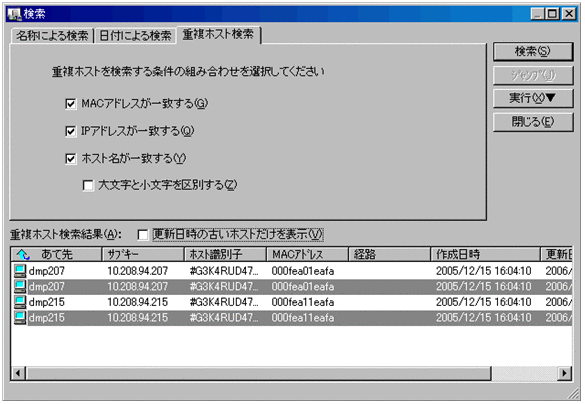Sort by ホスト識別子 column header
The width and height of the screenshot is (585, 404).
coord(225,254)
